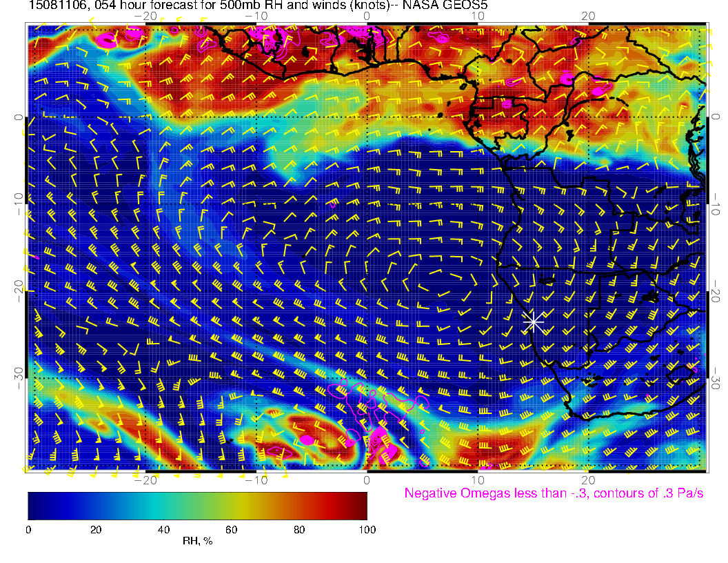728x563 pixels.
Task: Click the colorbar's '0' tick label under the scale
Action: 28,530
